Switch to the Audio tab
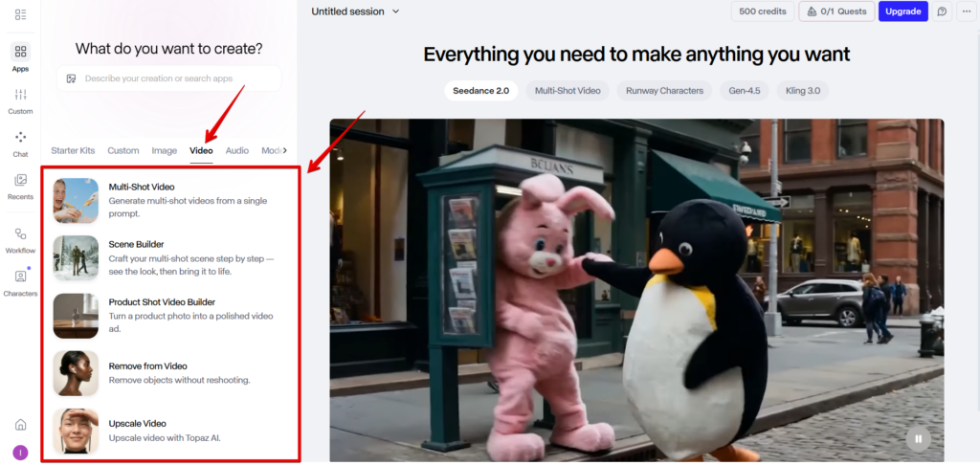This screenshot has width=980, height=465. click(x=237, y=150)
